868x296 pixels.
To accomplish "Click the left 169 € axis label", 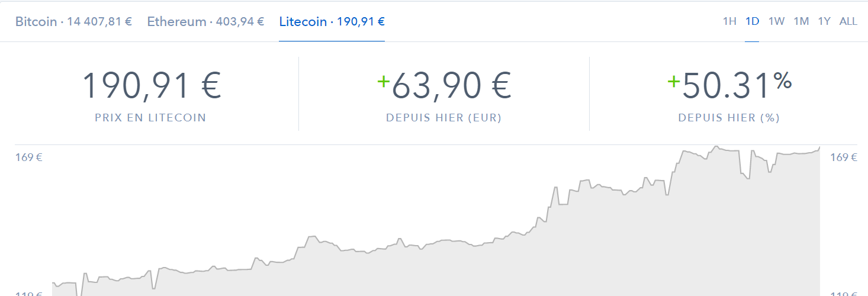I will pos(28,157).
